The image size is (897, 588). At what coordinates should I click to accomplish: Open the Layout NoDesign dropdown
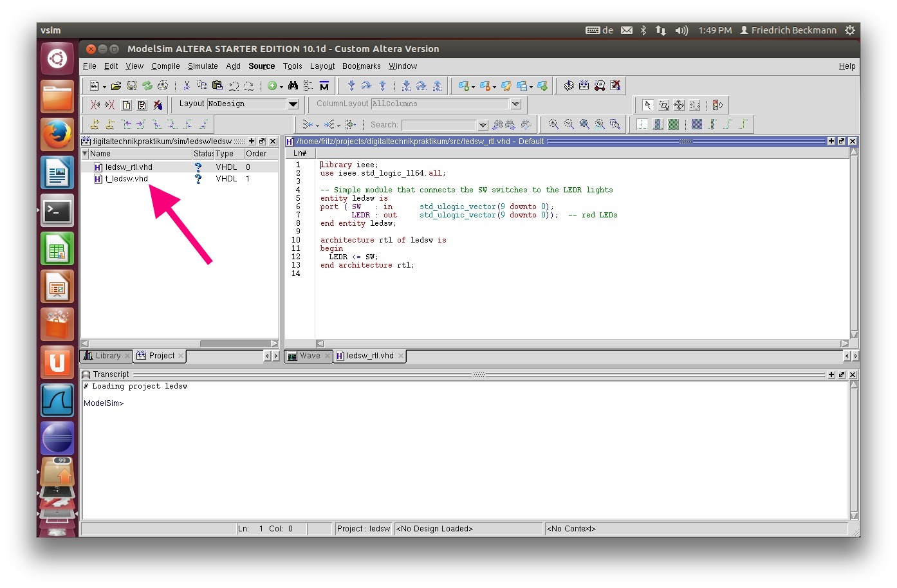293,104
